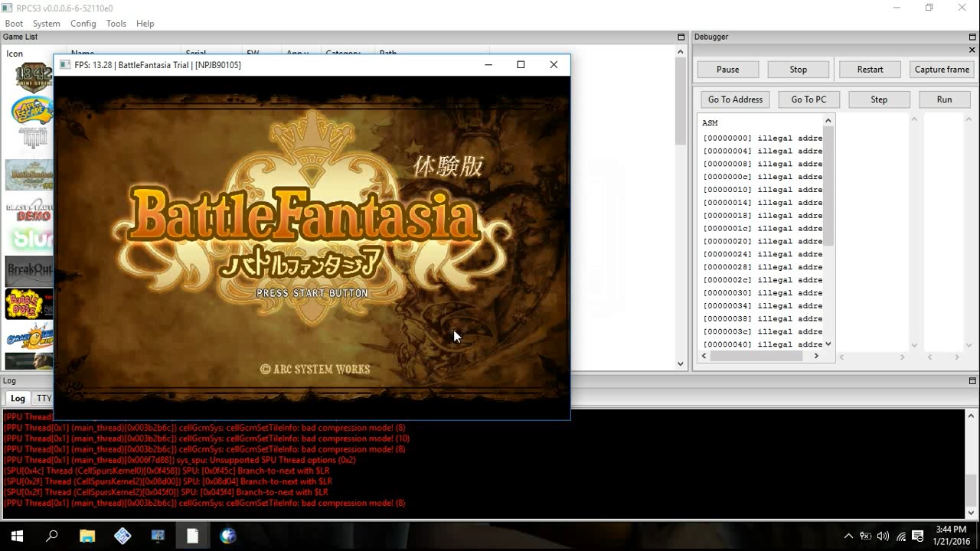Open the Tools menu

pos(116,24)
